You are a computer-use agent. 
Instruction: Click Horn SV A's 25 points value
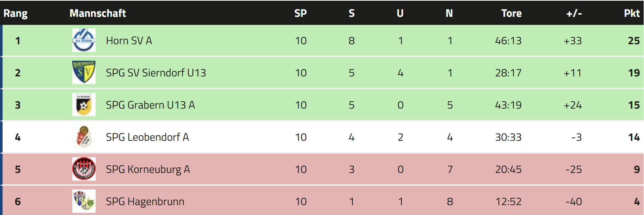click(634, 41)
